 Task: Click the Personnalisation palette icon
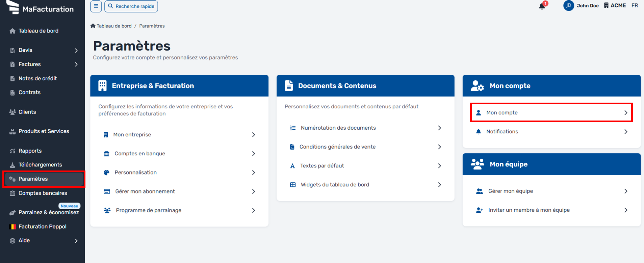[x=106, y=173]
